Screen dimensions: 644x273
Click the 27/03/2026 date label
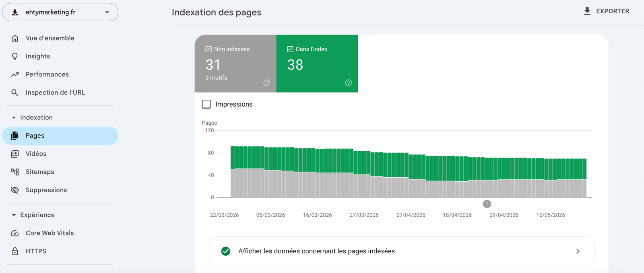tap(364, 215)
